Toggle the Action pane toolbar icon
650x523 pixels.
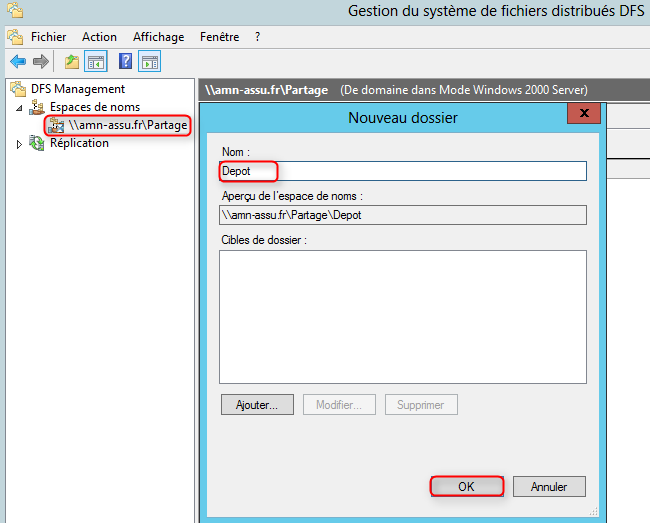pyautogui.click(x=150, y=62)
